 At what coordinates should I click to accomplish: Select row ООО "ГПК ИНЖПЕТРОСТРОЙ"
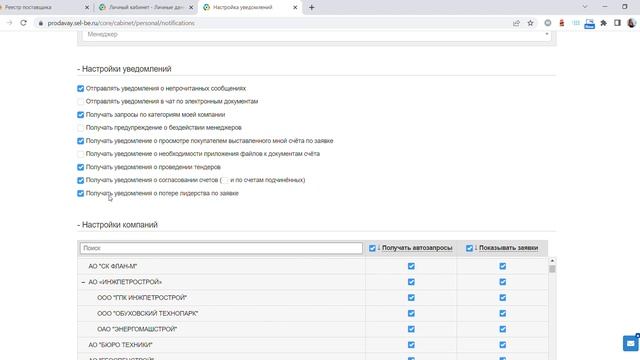point(312,298)
